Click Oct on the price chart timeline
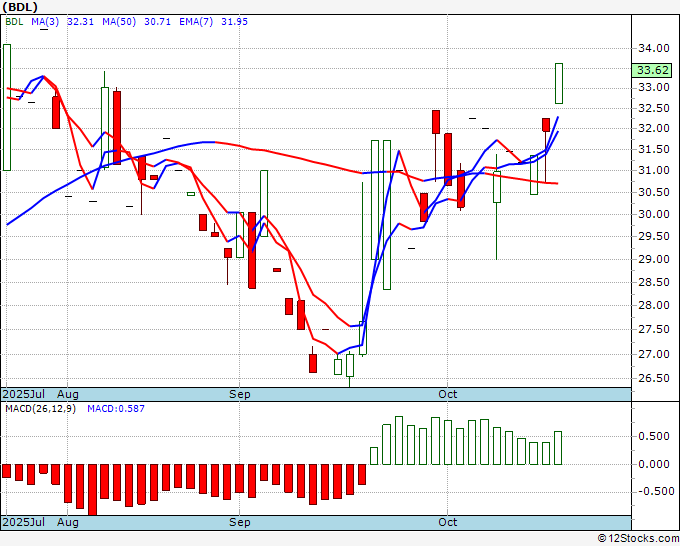 click(448, 394)
